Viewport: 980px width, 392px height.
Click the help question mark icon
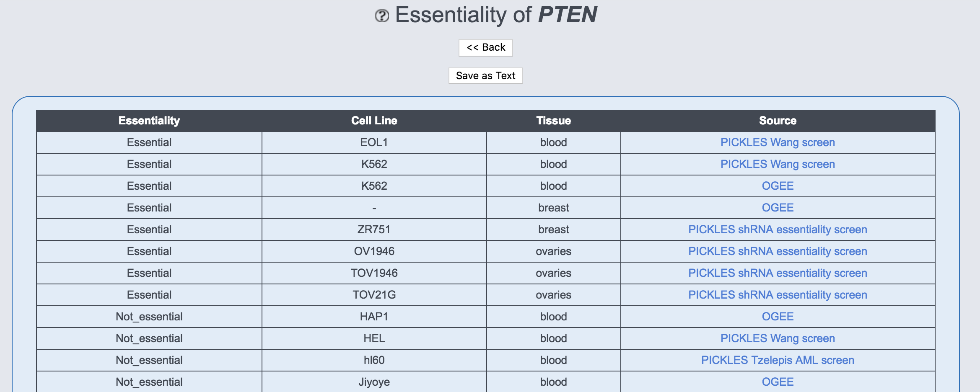pyautogui.click(x=381, y=16)
